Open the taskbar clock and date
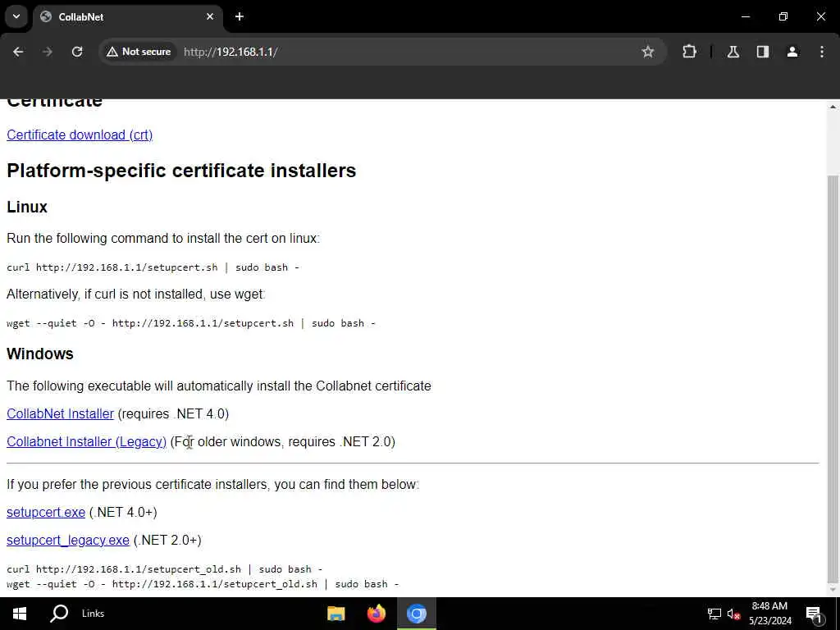Viewport: 840px width, 630px height. (x=769, y=614)
